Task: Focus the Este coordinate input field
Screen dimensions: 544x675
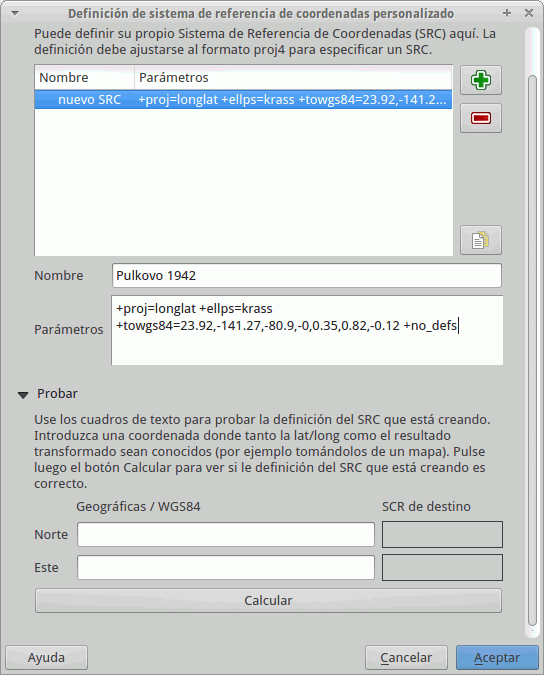Action: (226, 567)
